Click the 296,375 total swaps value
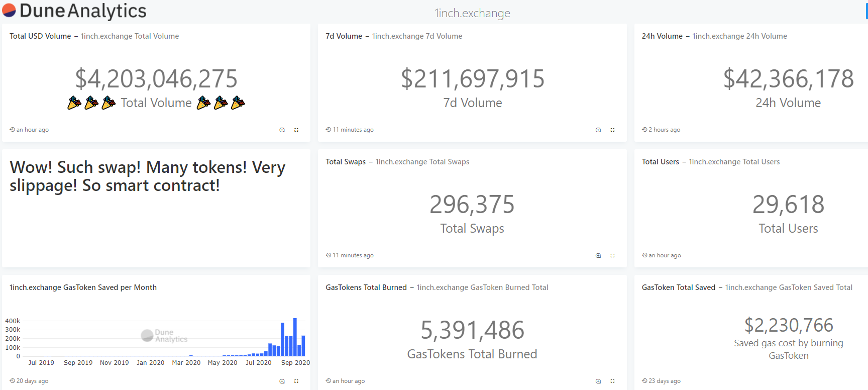This screenshot has width=868, height=390. point(472,205)
